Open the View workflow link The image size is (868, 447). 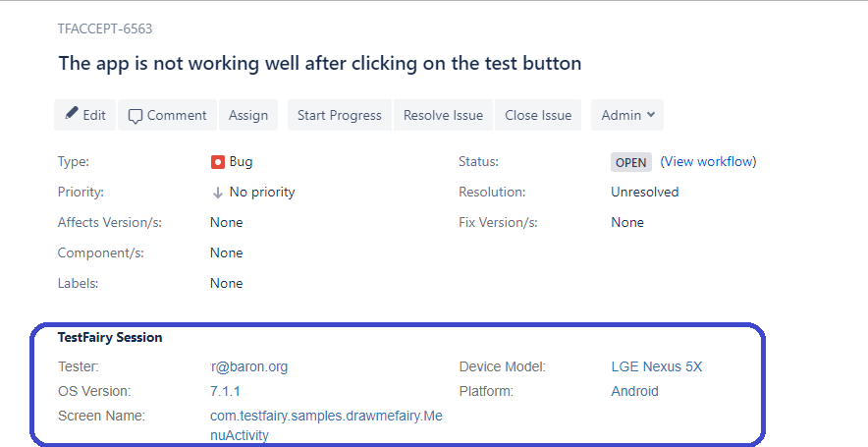(708, 162)
